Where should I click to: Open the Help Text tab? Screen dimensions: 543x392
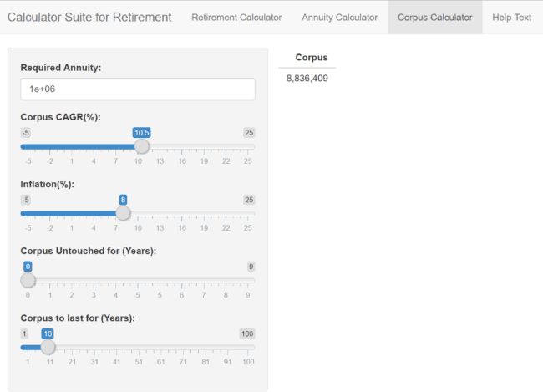click(x=511, y=18)
